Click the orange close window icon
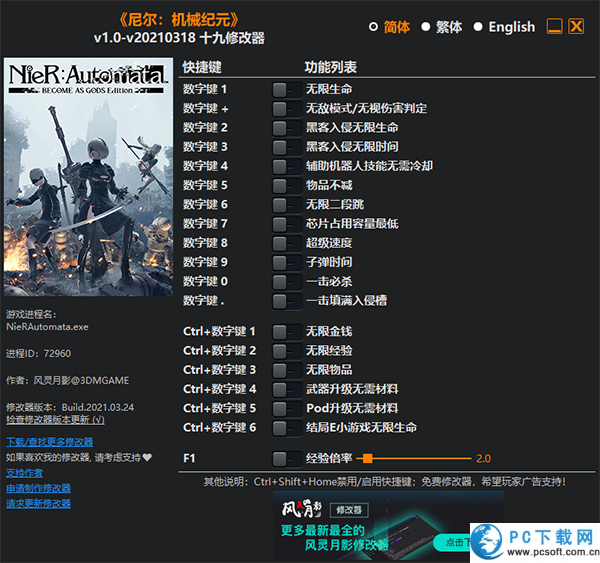The image size is (600, 563). point(576,27)
